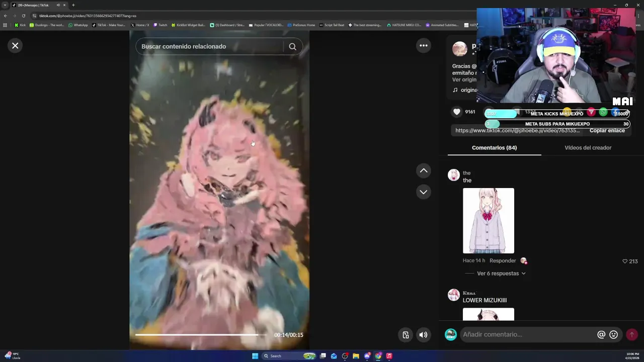Open the Music app on the taskbar
The width and height of the screenshot is (644, 362).
point(389,356)
